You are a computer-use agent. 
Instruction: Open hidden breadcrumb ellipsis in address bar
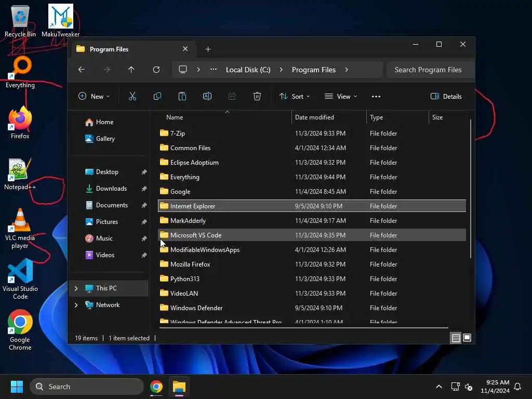214,69
